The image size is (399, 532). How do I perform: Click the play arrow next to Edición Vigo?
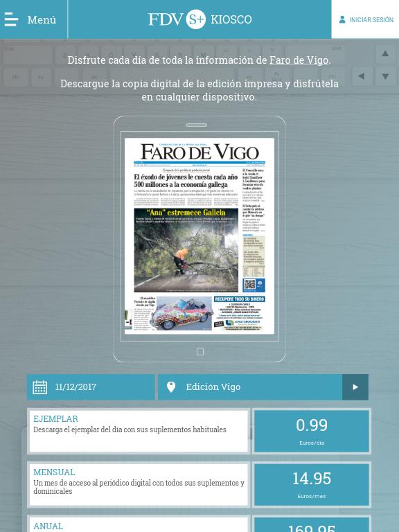pos(355,387)
